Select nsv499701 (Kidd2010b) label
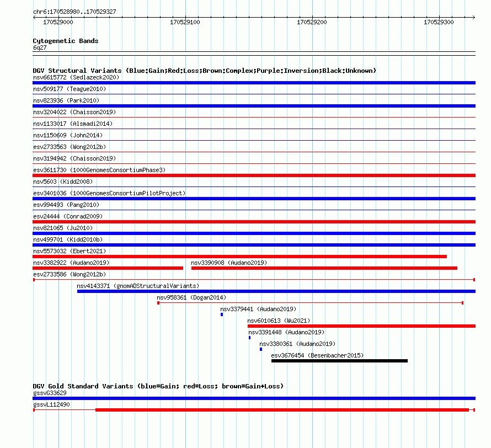 click(68, 239)
